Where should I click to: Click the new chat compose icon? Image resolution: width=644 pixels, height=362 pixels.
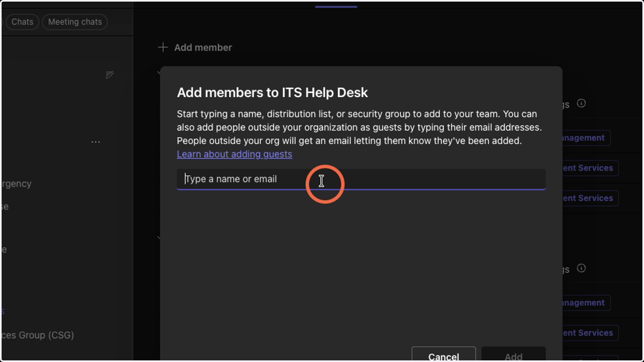coord(110,75)
